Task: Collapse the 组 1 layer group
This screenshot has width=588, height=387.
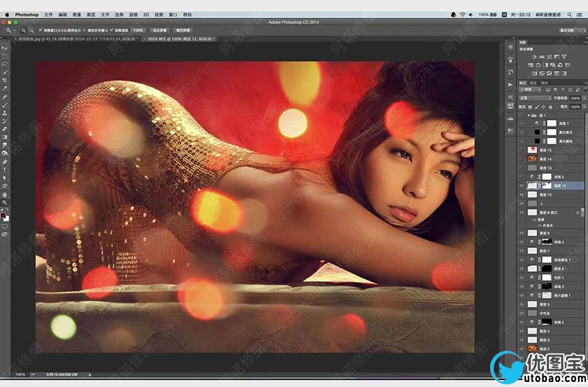Action: pyautogui.click(x=528, y=116)
